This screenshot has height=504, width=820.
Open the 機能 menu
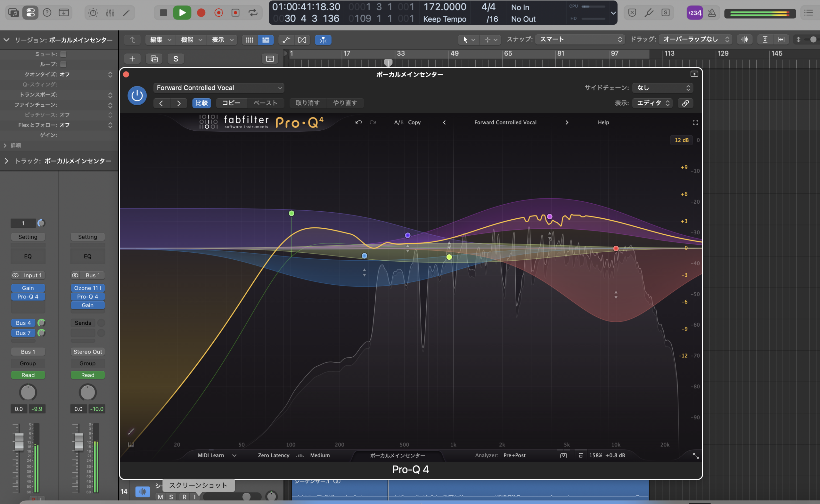(x=191, y=40)
